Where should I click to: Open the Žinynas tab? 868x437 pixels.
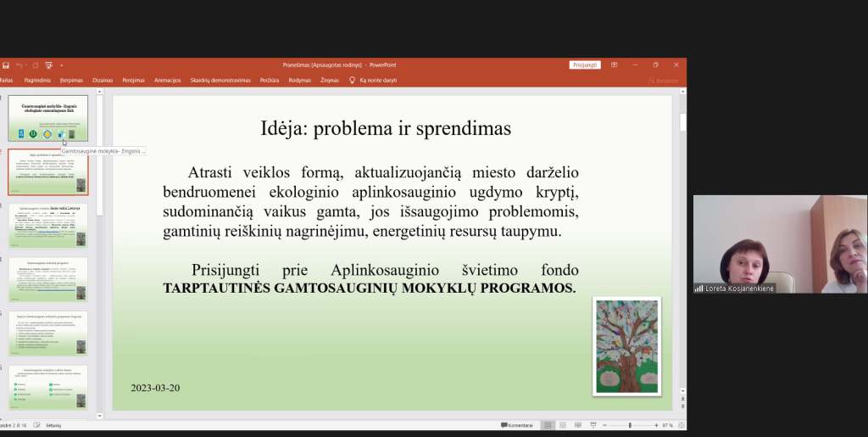tap(330, 81)
